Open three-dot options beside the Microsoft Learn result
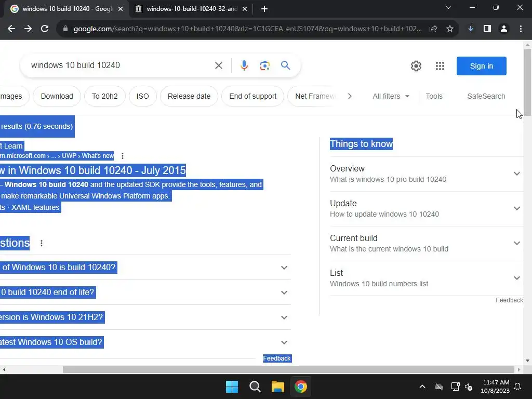 (x=123, y=156)
